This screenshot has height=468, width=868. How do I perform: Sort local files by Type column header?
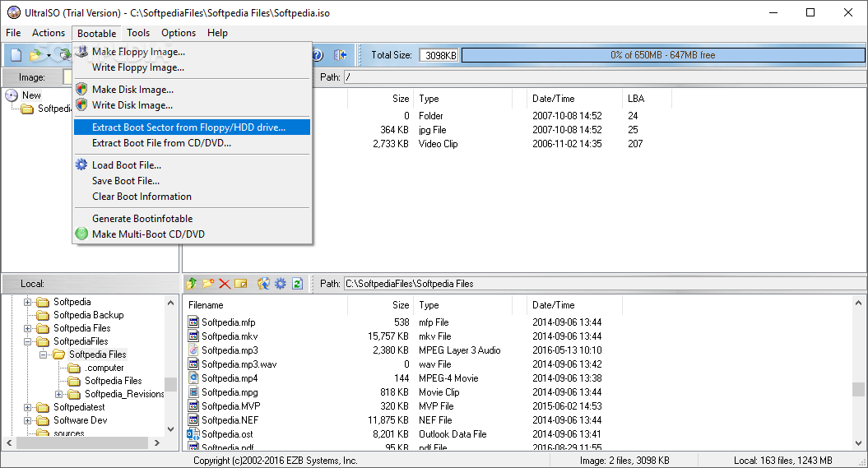click(x=464, y=305)
